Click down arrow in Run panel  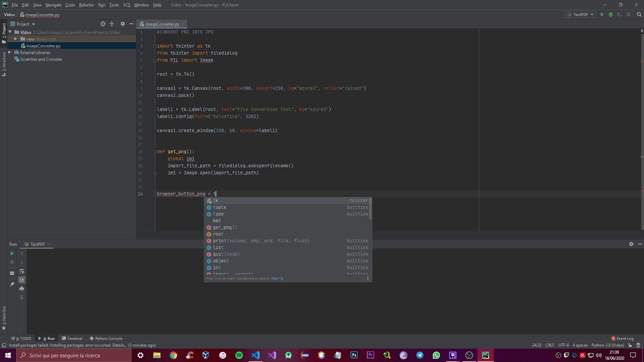coord(22,262)
